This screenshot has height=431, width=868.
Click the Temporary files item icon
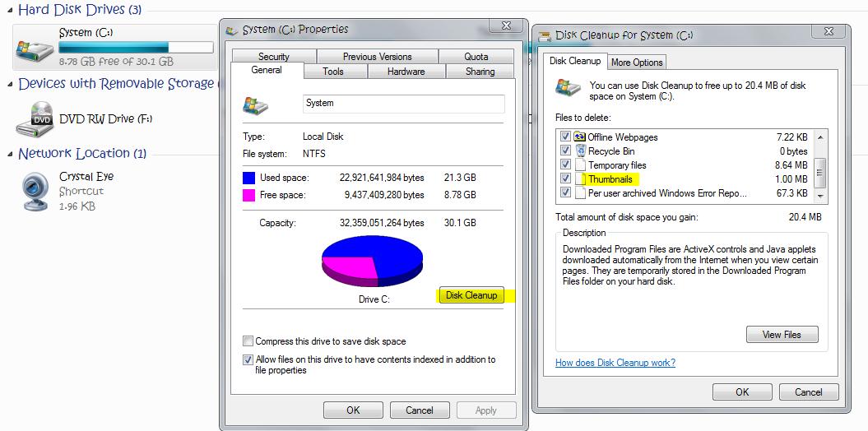click(579, 165)
